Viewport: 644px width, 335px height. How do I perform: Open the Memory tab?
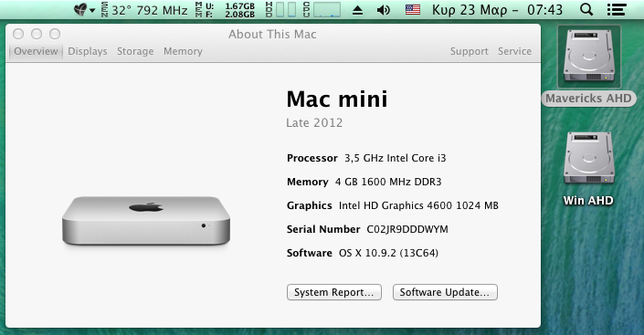click(183, 51)
